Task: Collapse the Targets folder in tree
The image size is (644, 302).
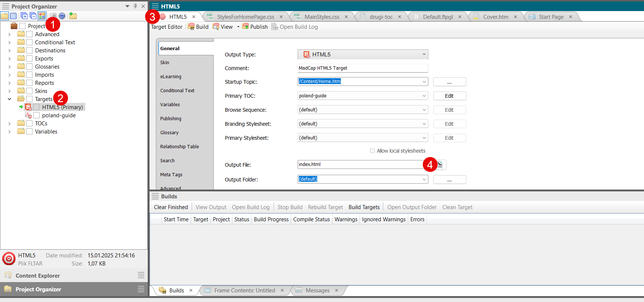Action: pos(9,99)
